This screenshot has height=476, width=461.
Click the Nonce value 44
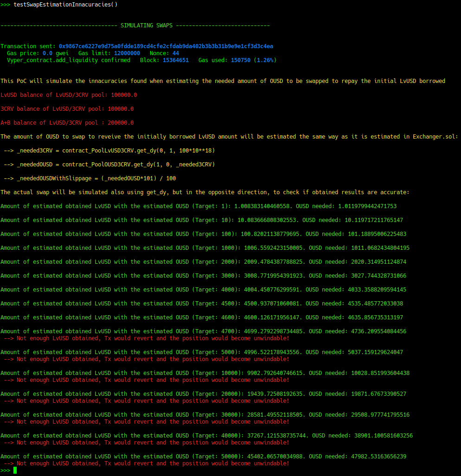coord(175,53)
